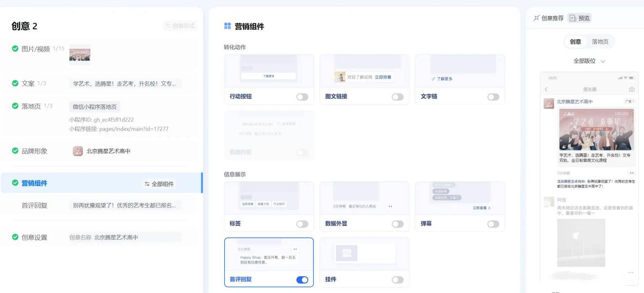
Task: Click green checkmark beside 图片/视频
Action: point(15,48)
